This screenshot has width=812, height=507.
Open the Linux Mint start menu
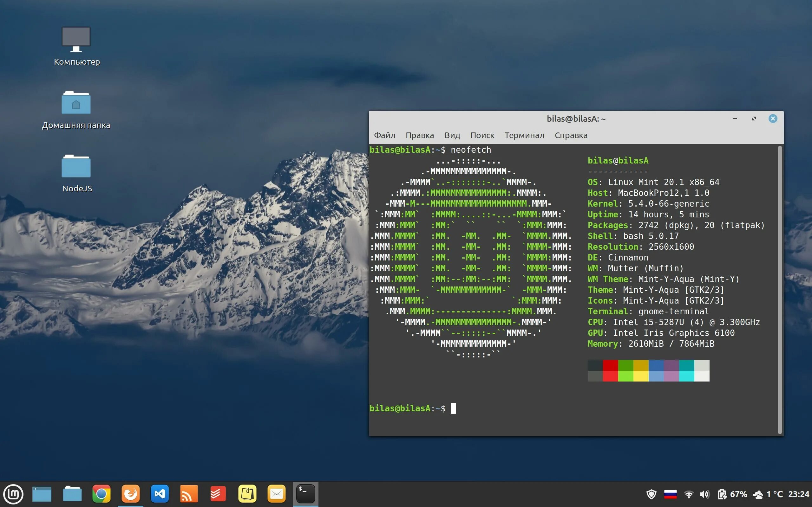(x=13, y=494)
